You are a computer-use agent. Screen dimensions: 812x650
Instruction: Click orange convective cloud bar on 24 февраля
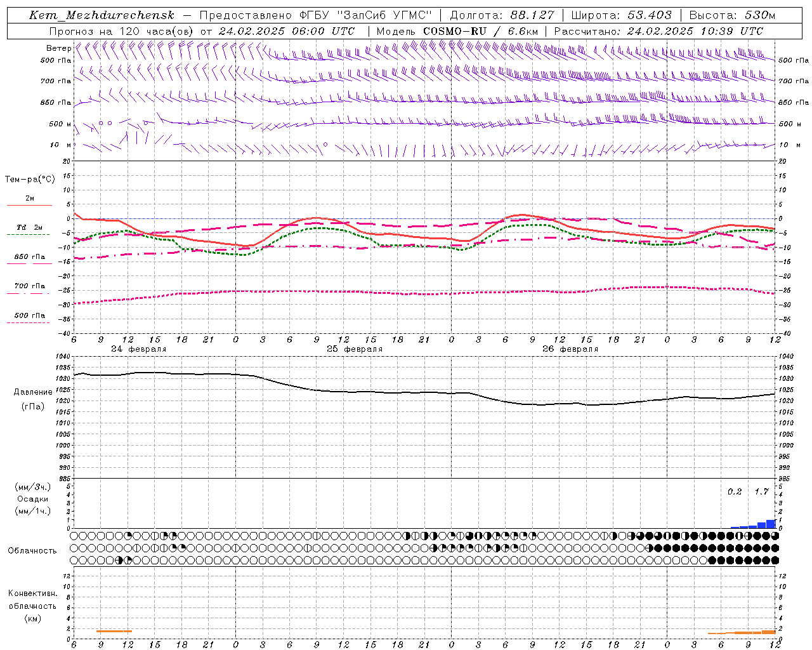pyautogui.click(x=114, y=631)
